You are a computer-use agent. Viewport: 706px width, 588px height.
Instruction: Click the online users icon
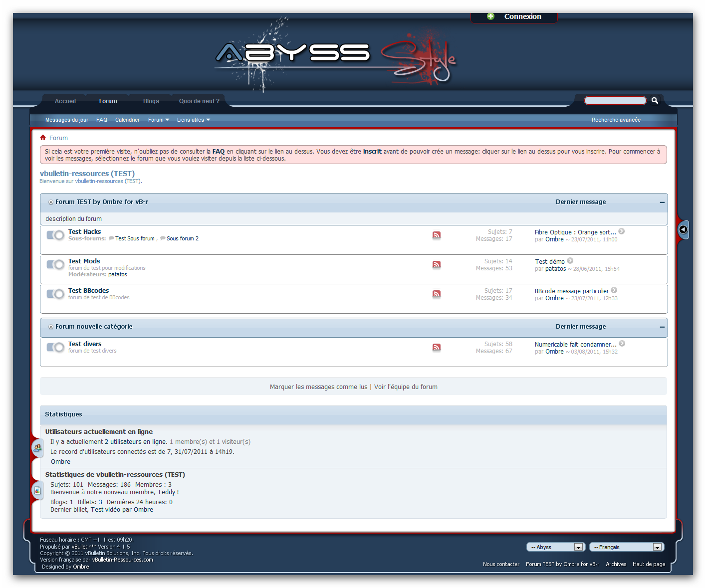pyautogui.click(x=37, y=448)
